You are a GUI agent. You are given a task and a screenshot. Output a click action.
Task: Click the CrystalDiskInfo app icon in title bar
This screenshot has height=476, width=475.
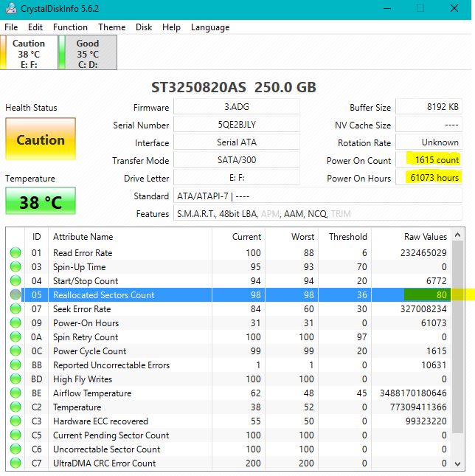(x=11, y=8)
